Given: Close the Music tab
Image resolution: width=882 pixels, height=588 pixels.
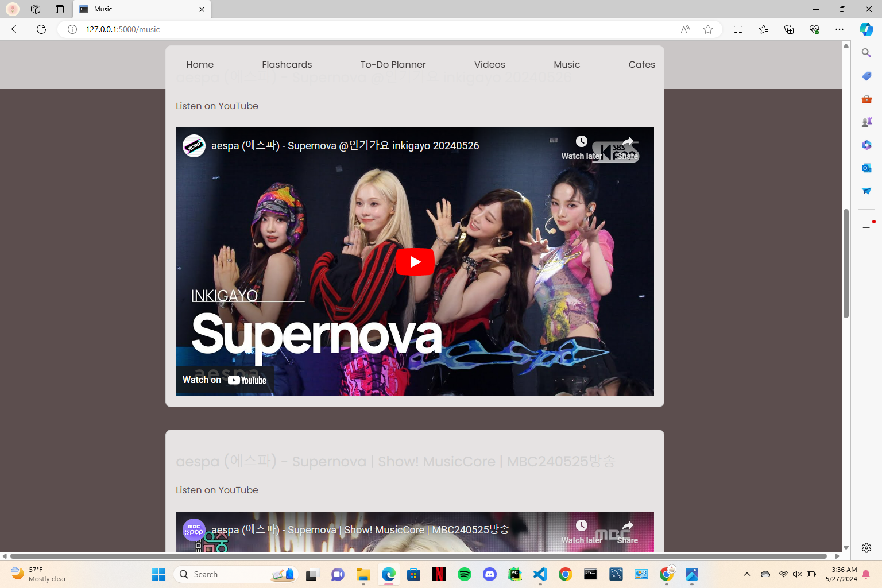Looking at the screenshot, I should pyautogui.click(x=202, y=9).
